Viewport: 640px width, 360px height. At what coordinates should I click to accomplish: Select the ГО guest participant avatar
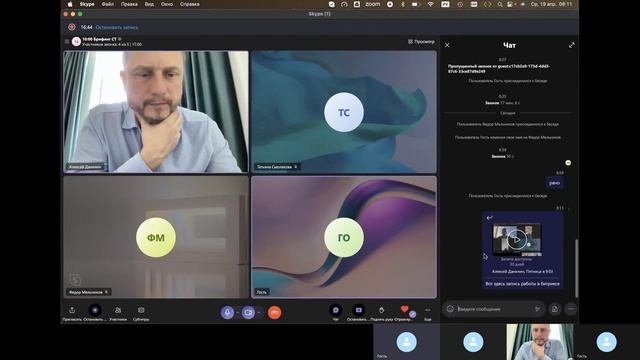344,238
